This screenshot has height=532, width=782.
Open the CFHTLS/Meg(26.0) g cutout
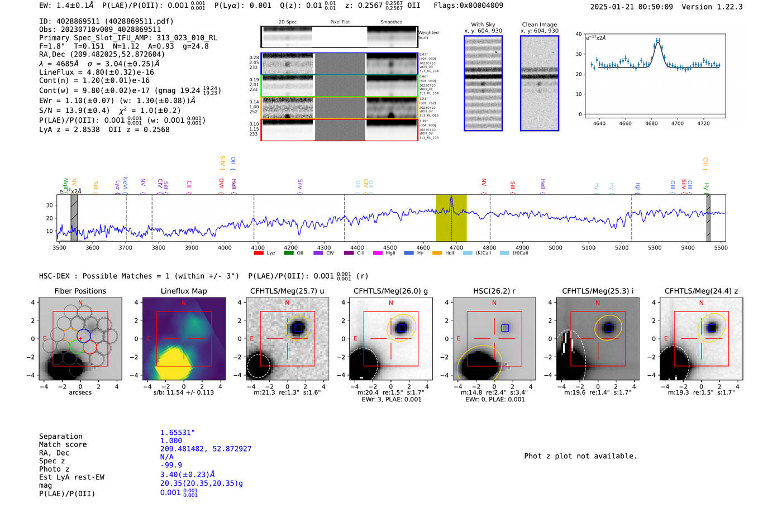(x=390, y=338)
